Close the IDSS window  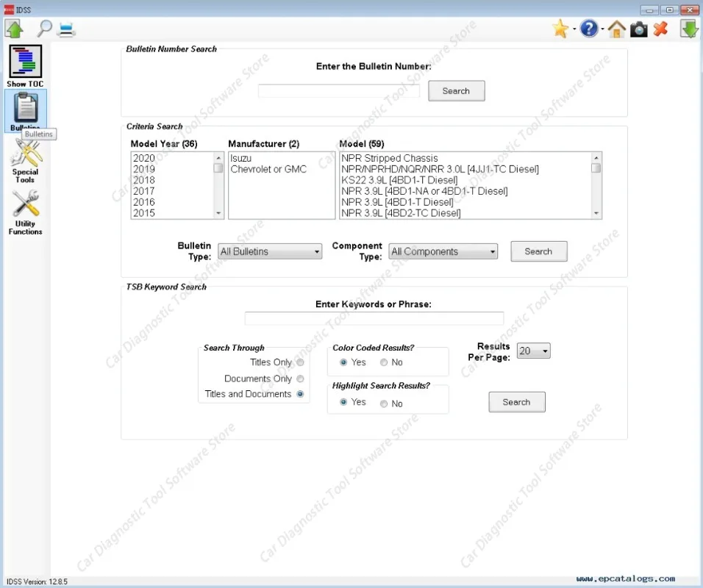click(690, 10)
